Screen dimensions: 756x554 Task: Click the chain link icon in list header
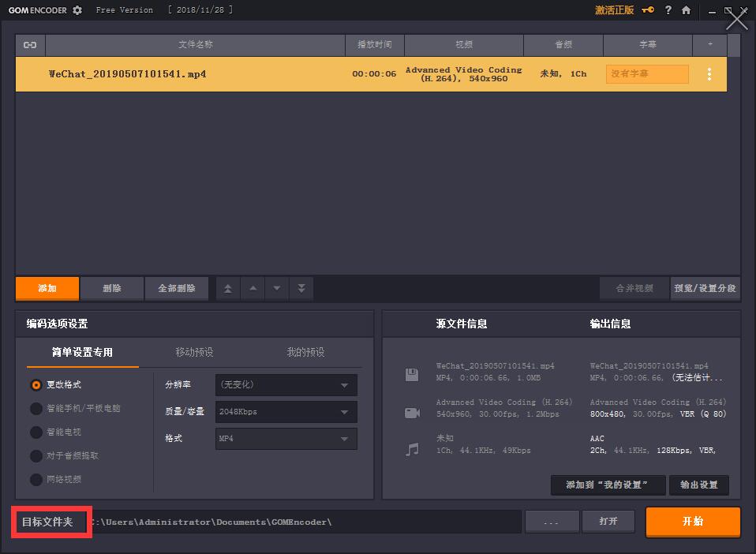pos(29,45)
